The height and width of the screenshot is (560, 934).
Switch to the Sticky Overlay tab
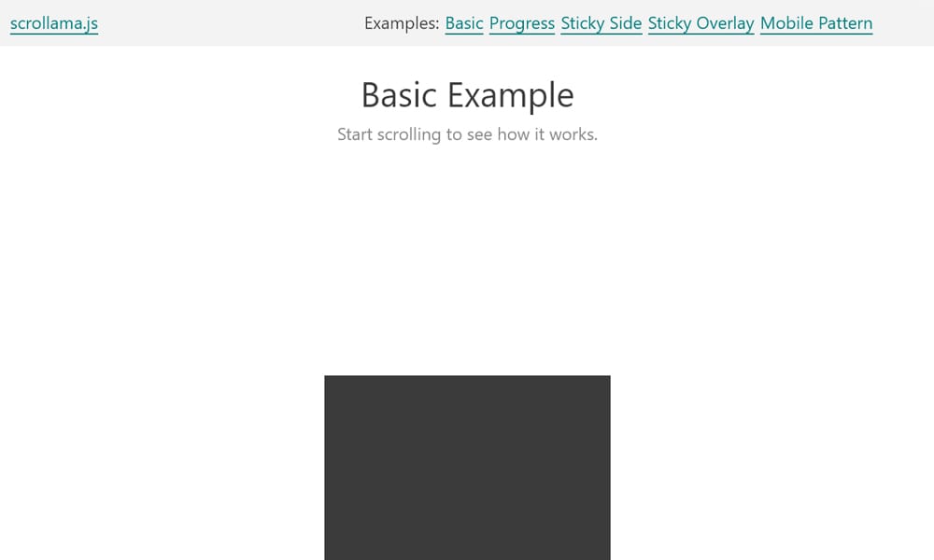(x=700, y=23)
